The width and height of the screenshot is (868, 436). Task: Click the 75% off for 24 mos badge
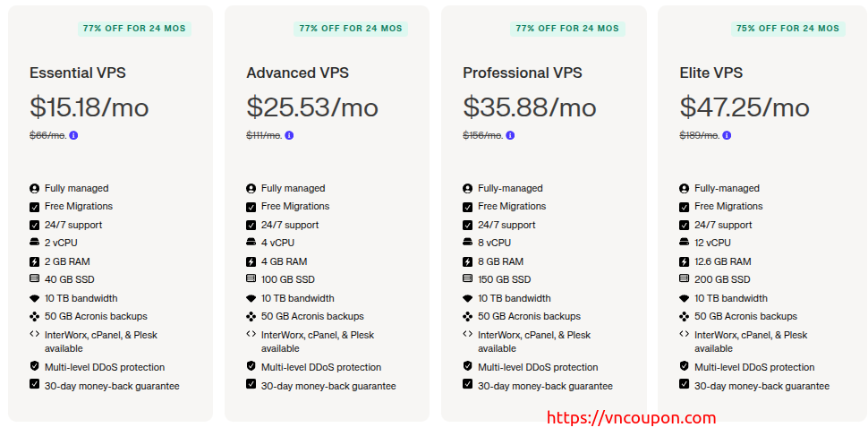coord(787,29)
